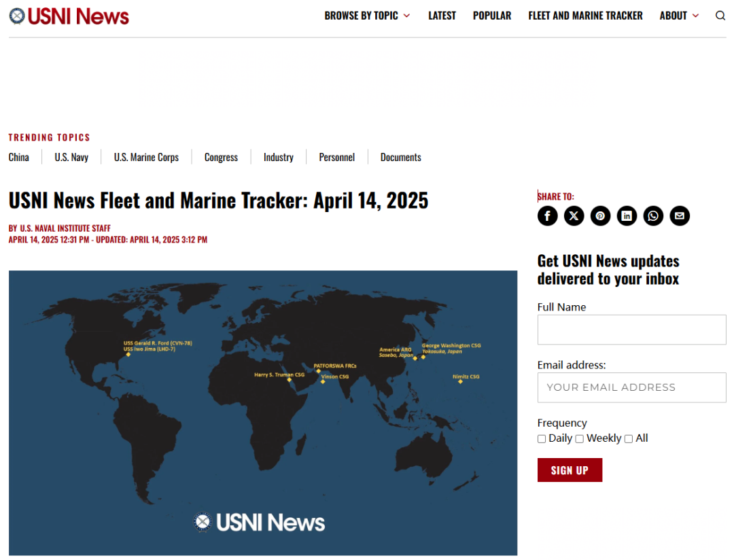The height and width of the screenshot is (560, 734).
Task: Open Fleet and Marine Tracker nav item
Action: point(585,16)
